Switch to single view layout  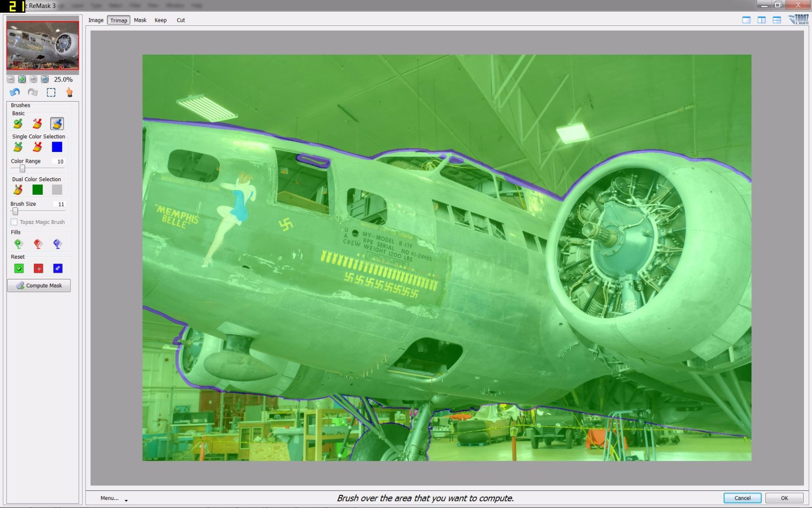point(746,20)
